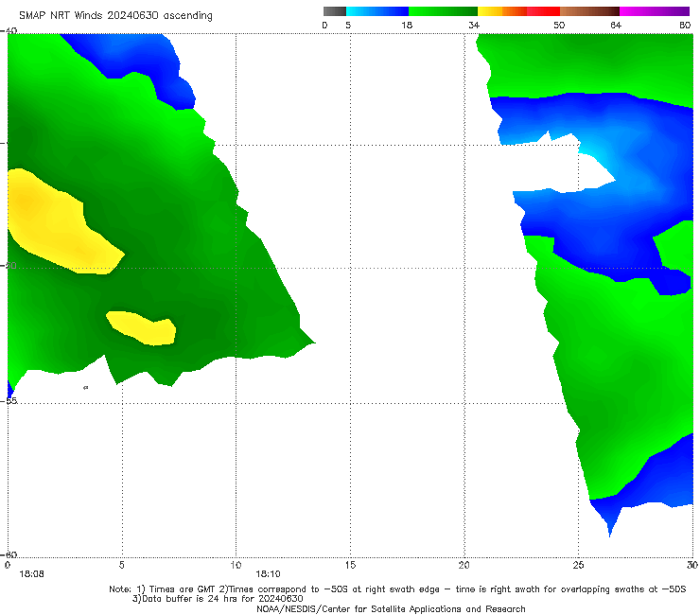Click longitude axis label '25'
Image resolution: width=700 pixels, height=615 pixels.
pos(578,565)
